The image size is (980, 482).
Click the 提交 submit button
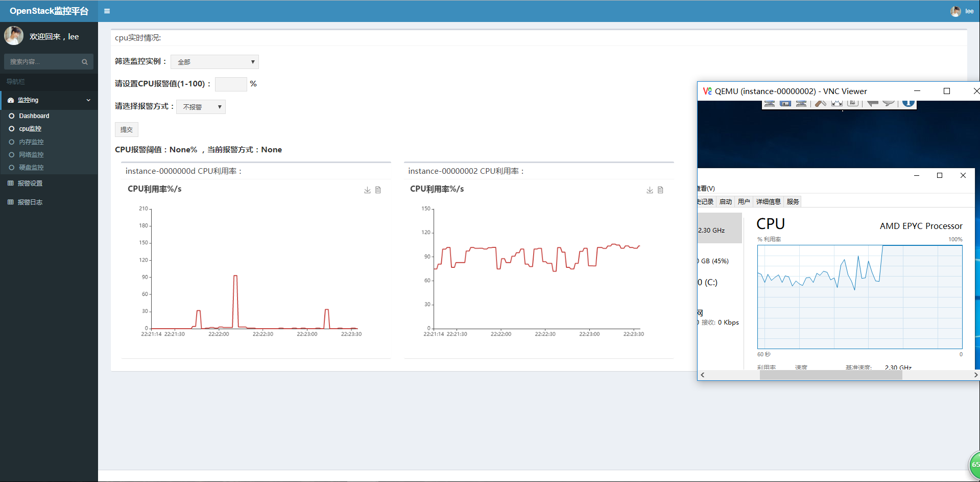tap(126, 129)
